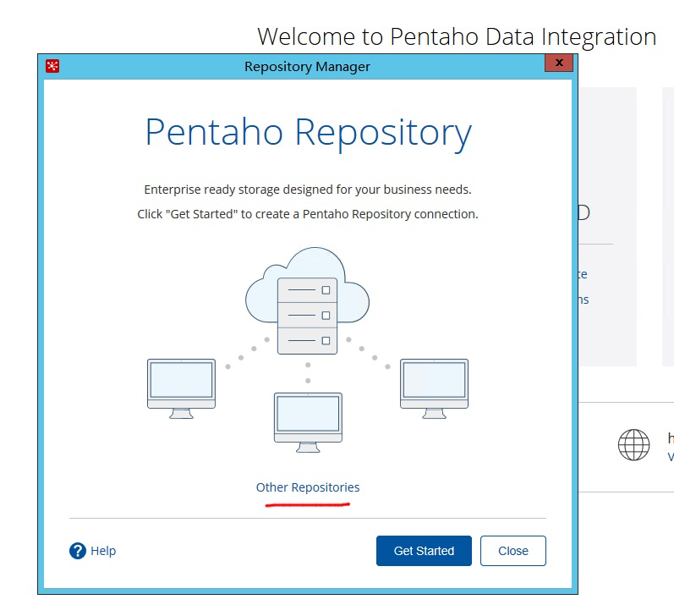Image resolution: width=674 pixels, height=616 pixels.
Task: Click the 'Click "Get Started" to create' instruction text
Action: pyautogui.click(x=308, y=214)
